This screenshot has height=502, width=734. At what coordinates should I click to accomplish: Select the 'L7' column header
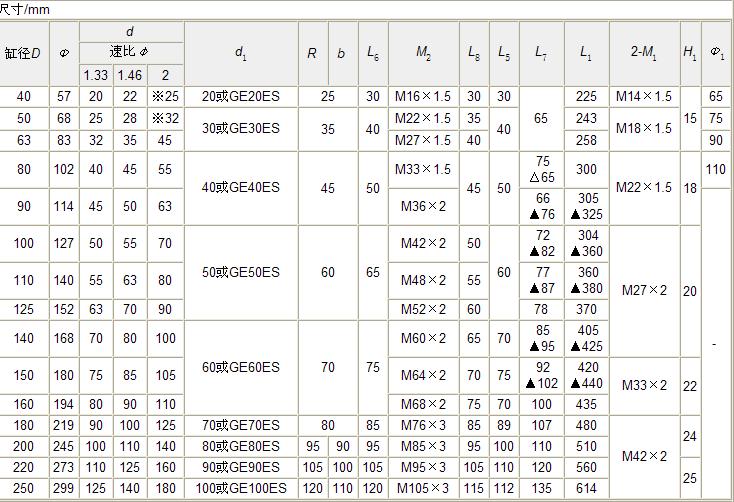pyautogui.click(x=542, y=53)
